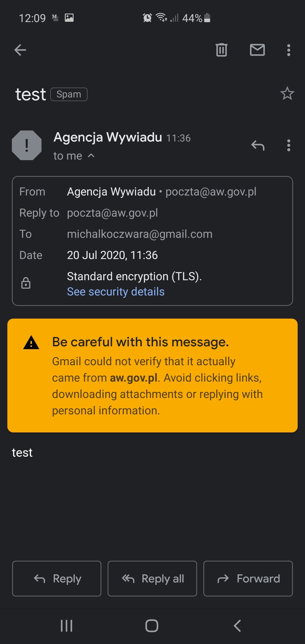Mark message unread via envelope icon
This screenshot has height=644, width=305.
click(x=257, y=50)
